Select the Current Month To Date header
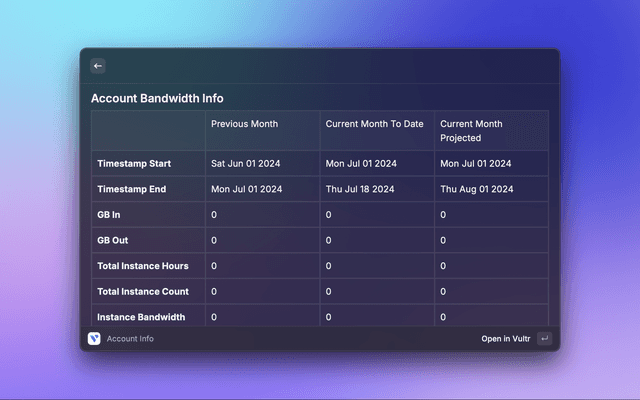Screen dimensions: 640x400 click(x=374, y=124)
